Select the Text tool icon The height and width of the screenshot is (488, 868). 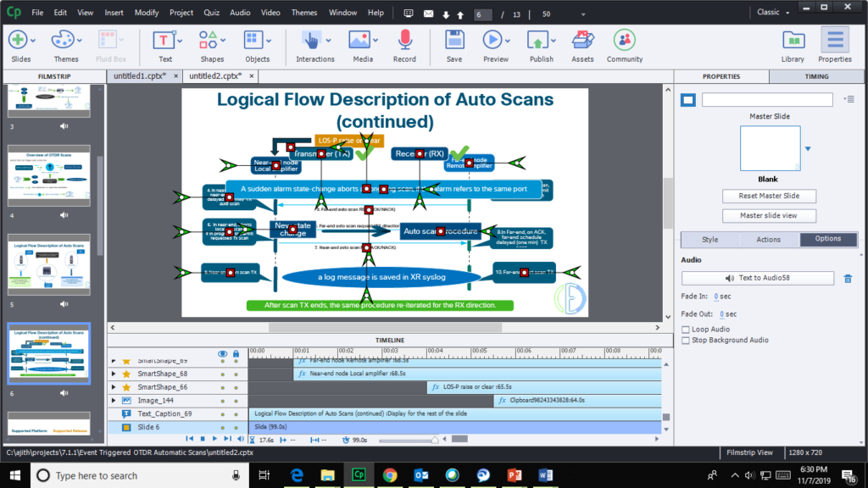tap(164, 41)
